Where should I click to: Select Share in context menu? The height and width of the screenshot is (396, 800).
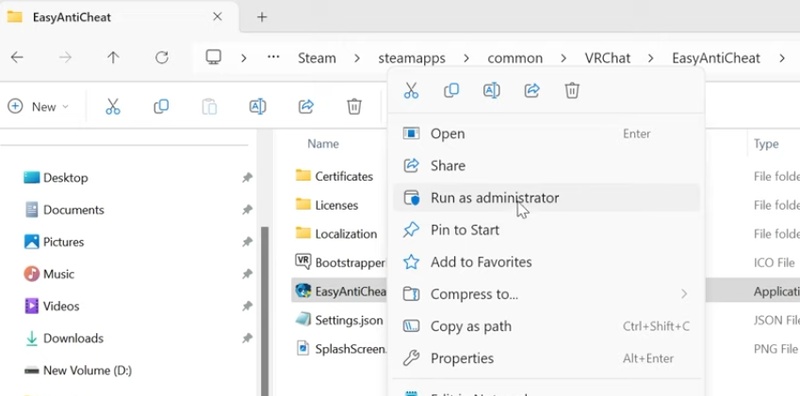pos(546,166)
